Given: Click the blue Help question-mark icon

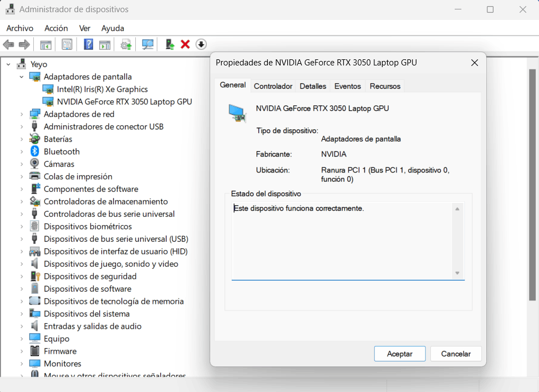Looking at the screenshot, I should 88,44.
